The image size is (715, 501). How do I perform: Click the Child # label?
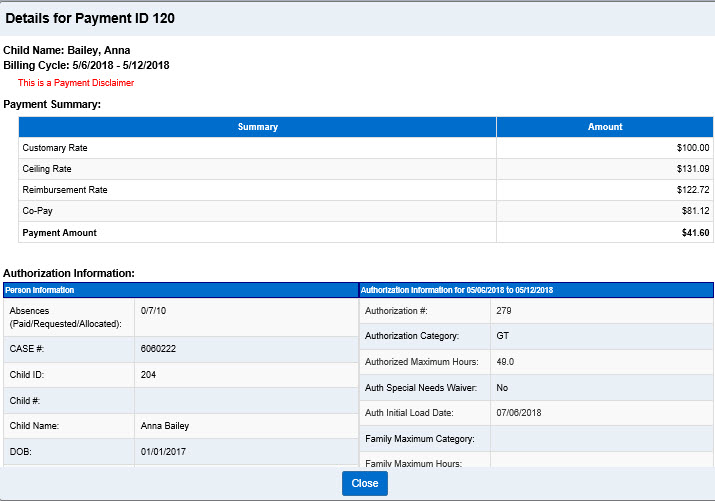[x=25, y=400]
